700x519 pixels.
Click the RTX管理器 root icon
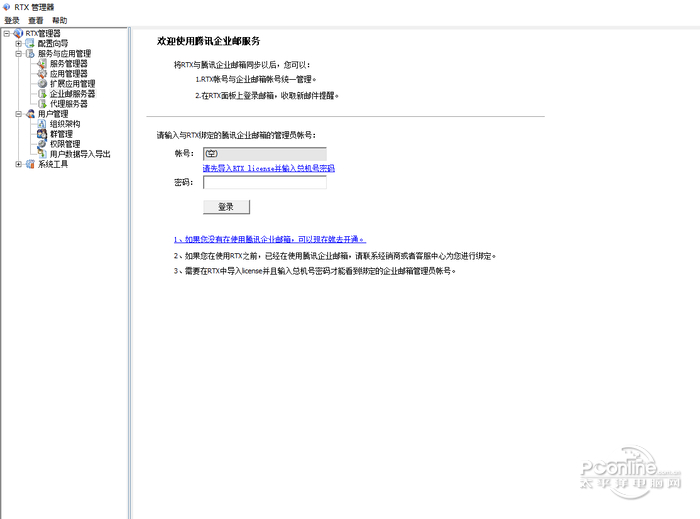pyautogui.click(x=18, y=33)
